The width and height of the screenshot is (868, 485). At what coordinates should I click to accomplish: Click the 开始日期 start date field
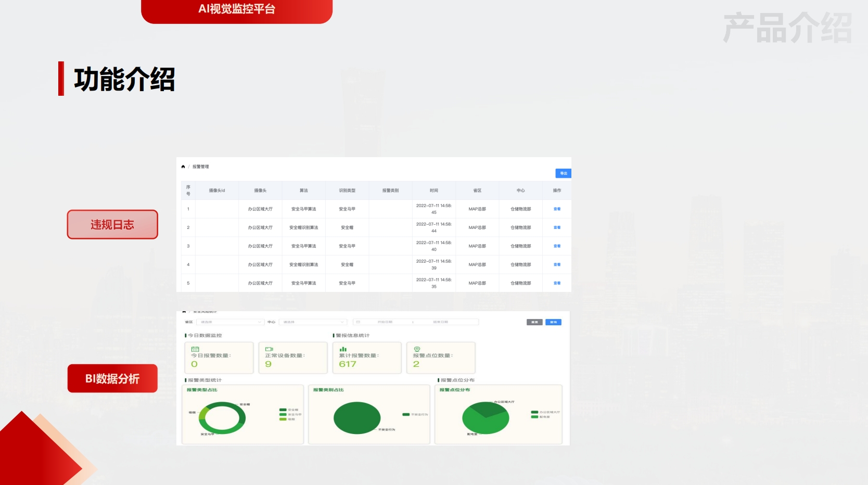coord(385,322)
